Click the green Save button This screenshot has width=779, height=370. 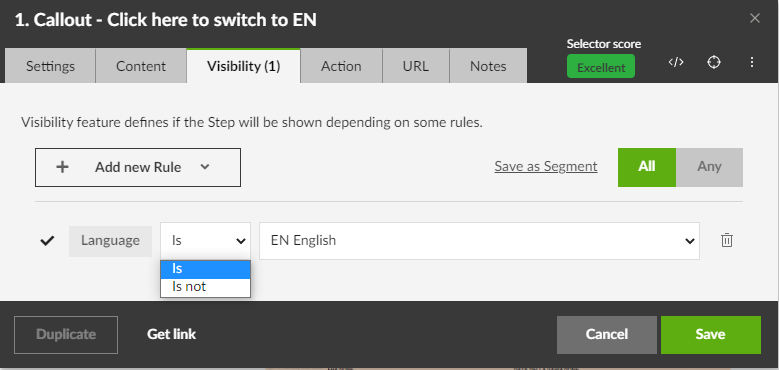pos(710,335)
